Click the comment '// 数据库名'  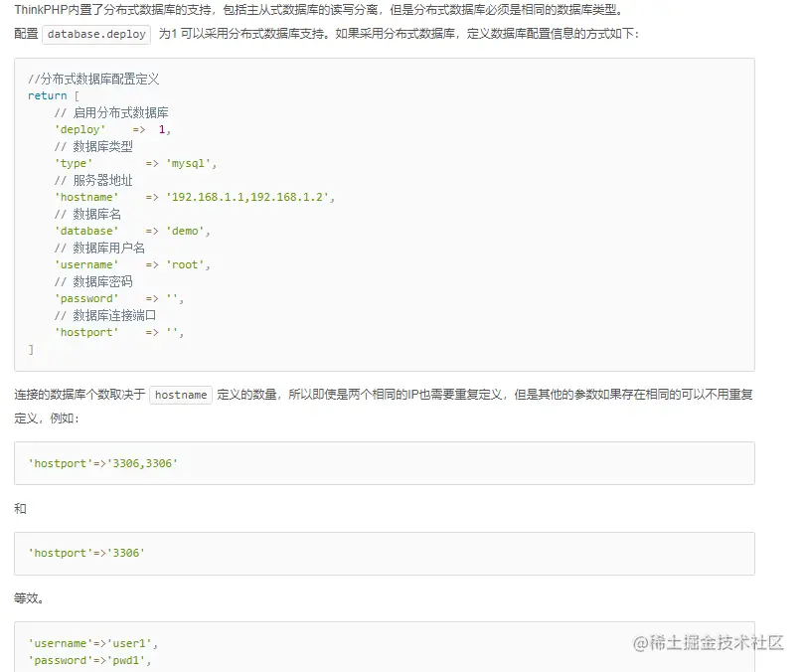87,214
